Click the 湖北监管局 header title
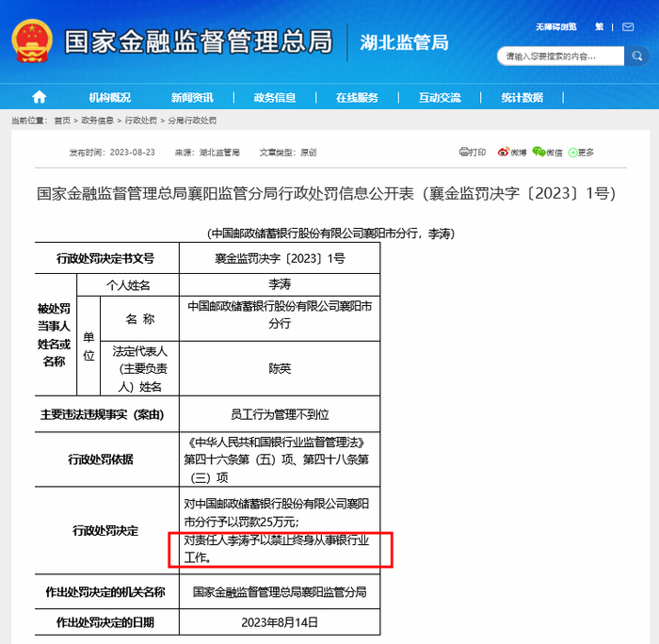Viewport: 659px width, 644px height. point(404,42)
